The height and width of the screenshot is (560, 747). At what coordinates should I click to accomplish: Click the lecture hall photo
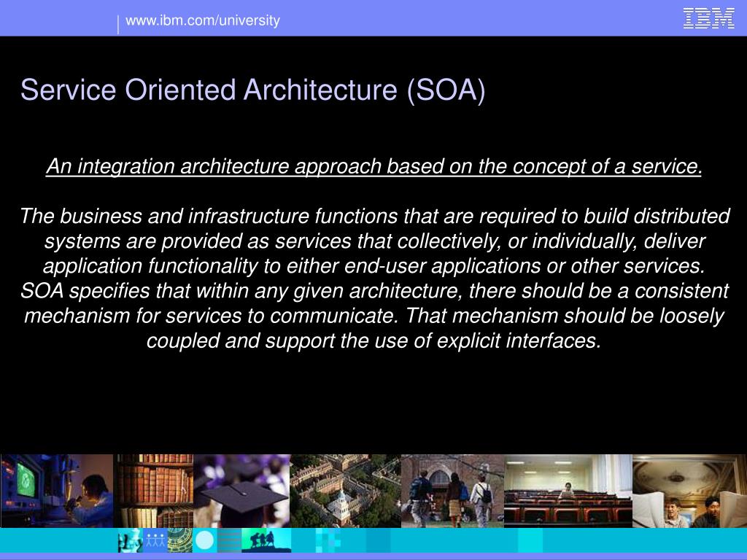[x=568, y=491]
